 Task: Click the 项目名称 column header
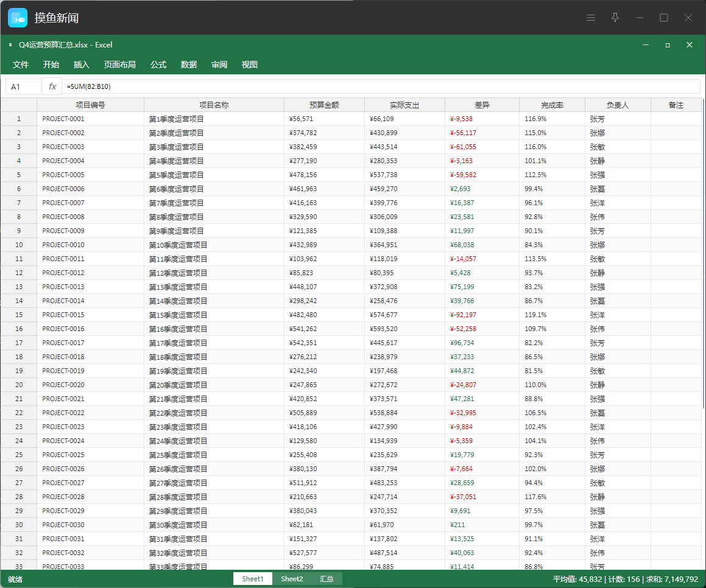point(214,105)
